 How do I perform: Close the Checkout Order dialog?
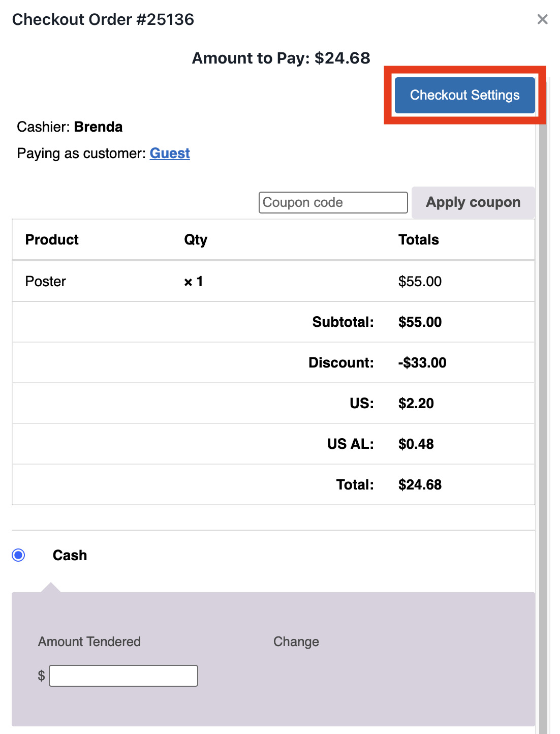[x=542, y=19]
